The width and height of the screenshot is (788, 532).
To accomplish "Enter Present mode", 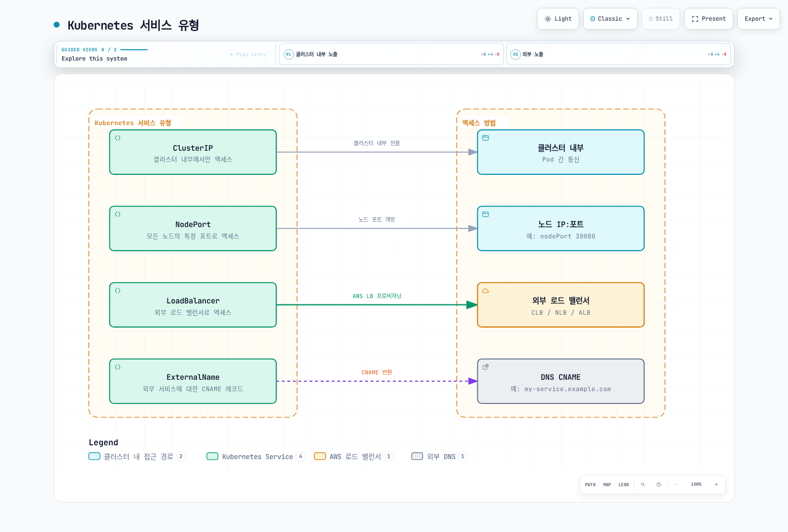I will click(708, 19).
